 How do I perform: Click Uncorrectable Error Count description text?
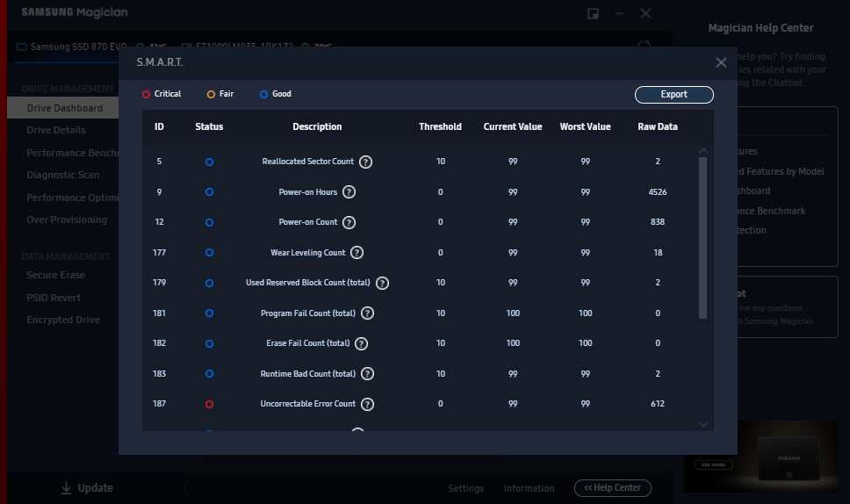tap(308, 404)
